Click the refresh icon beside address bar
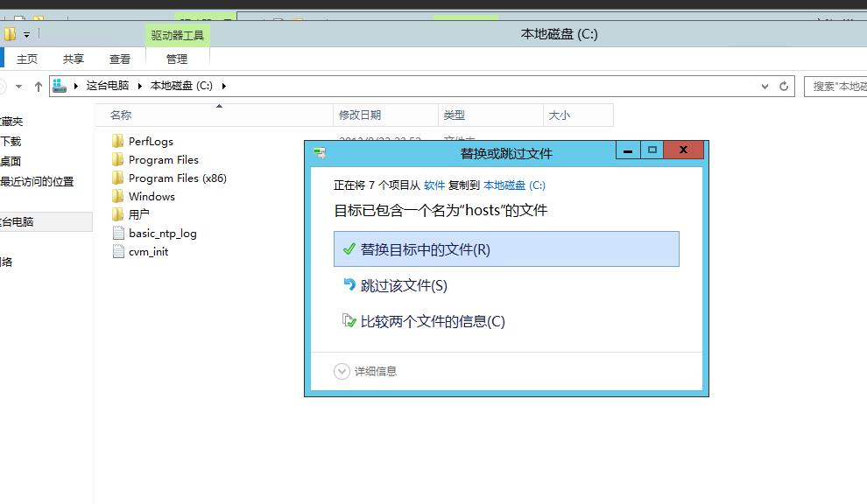The height and width of the screenshot is (504, 867). click(784, 86)
